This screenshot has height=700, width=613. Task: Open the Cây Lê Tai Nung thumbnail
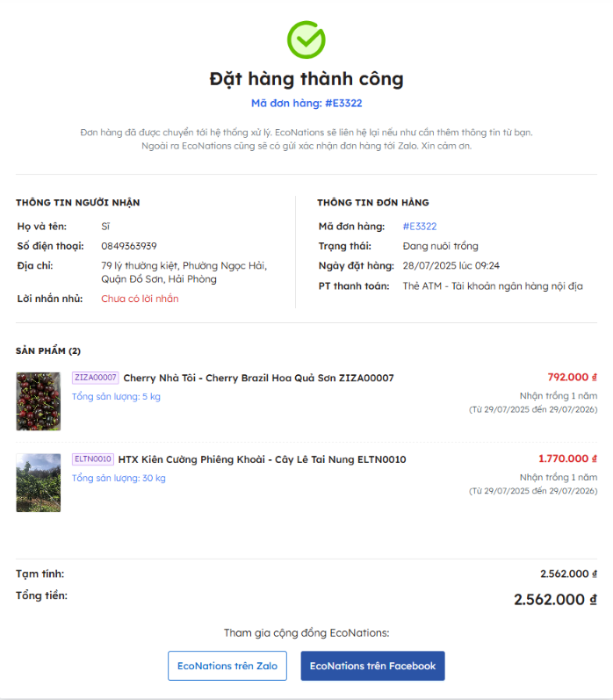(x=39, y=482)
